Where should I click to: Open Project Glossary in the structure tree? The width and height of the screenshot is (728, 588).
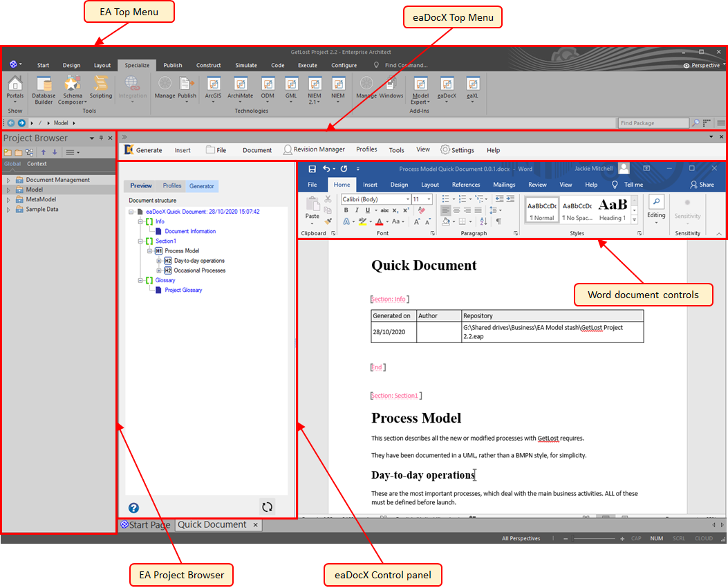pos(183,291)
